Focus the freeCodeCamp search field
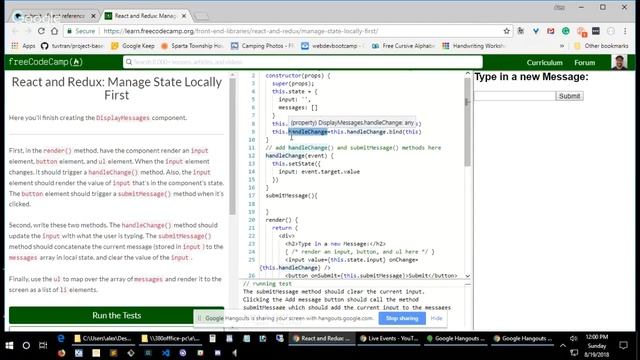 coord(302,62)
